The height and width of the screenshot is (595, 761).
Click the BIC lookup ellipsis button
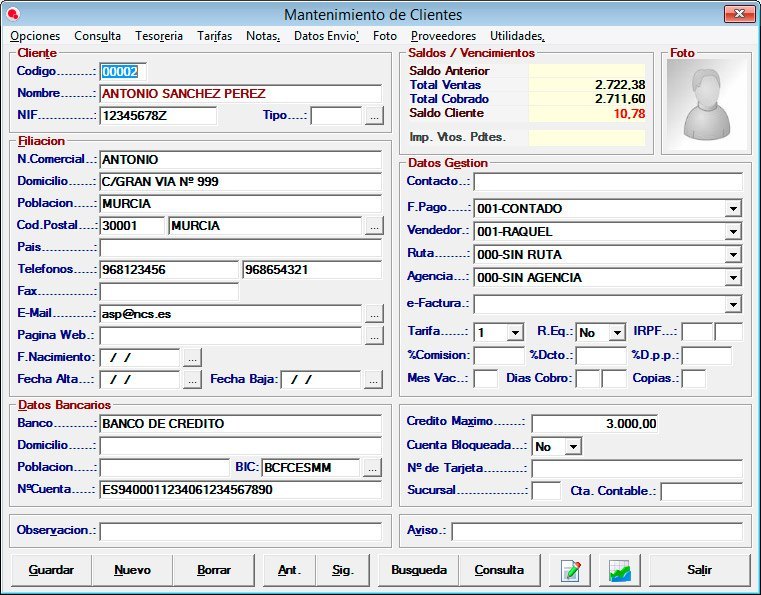coord(373,467)
